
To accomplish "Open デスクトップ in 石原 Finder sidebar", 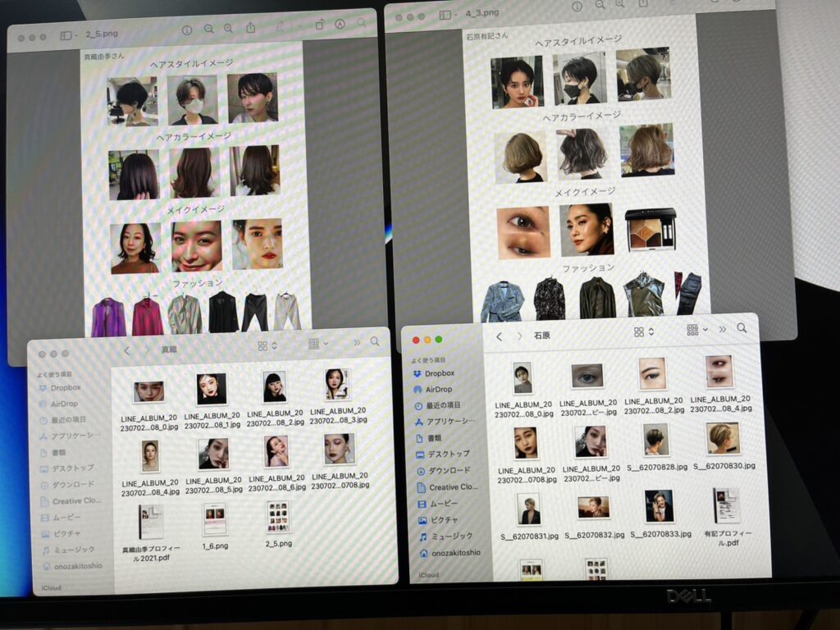I will click(x=443, y=454).
